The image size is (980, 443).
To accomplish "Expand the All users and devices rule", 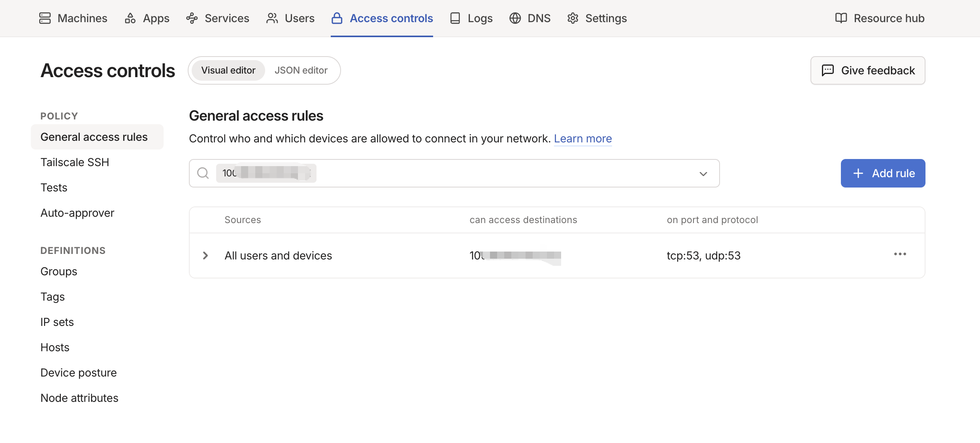I will pyautogui.click(x=205, y=256).
